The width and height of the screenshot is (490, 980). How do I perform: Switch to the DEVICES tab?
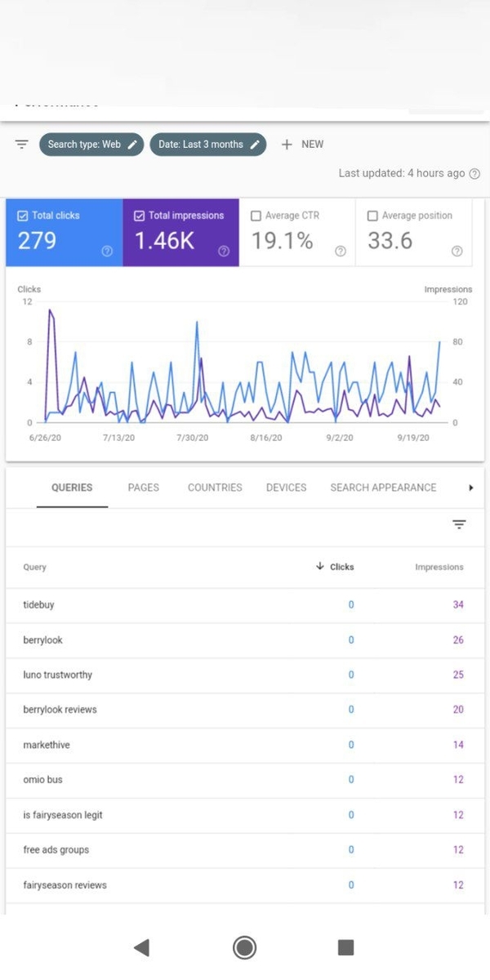pyautogui.click(x=287, y=488)
